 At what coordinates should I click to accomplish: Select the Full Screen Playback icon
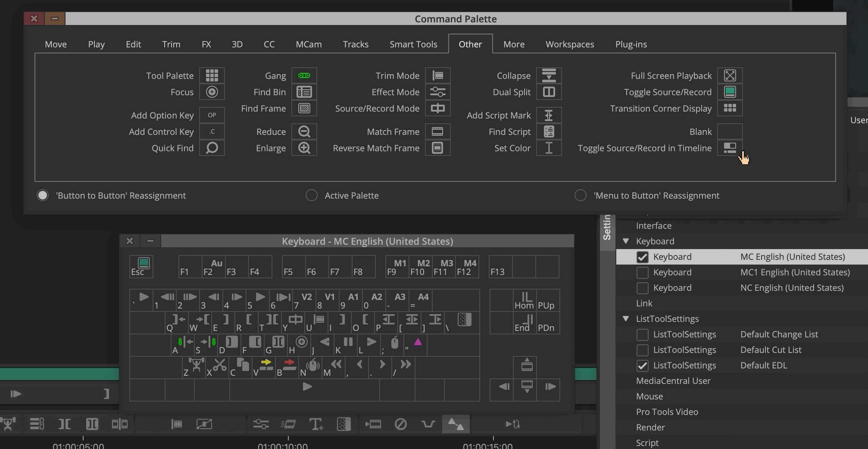(x=730, y=75)
